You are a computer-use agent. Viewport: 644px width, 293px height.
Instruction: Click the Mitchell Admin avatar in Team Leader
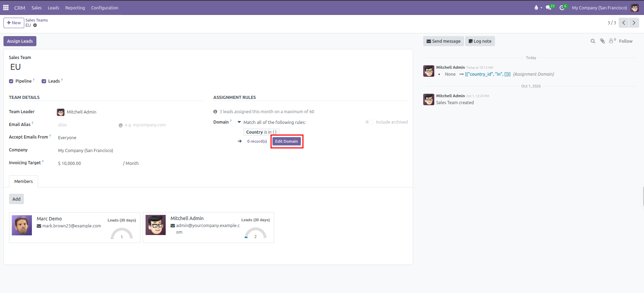(61, 112)
